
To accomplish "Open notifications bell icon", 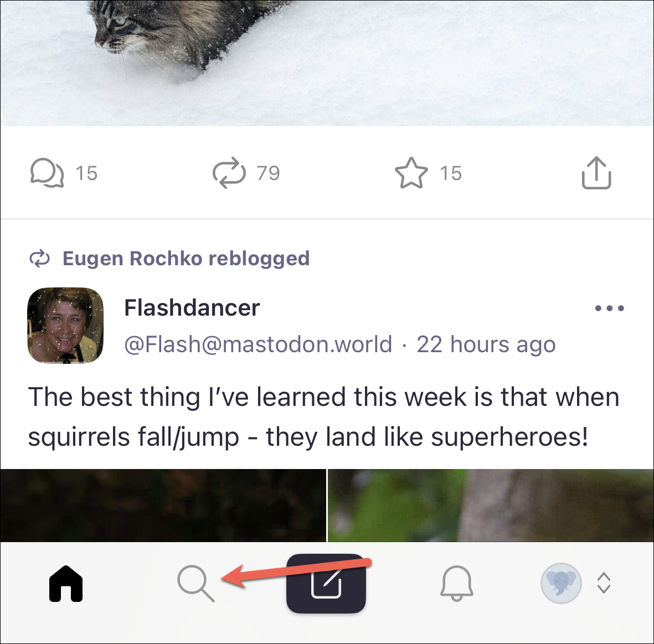I will 457,584.
